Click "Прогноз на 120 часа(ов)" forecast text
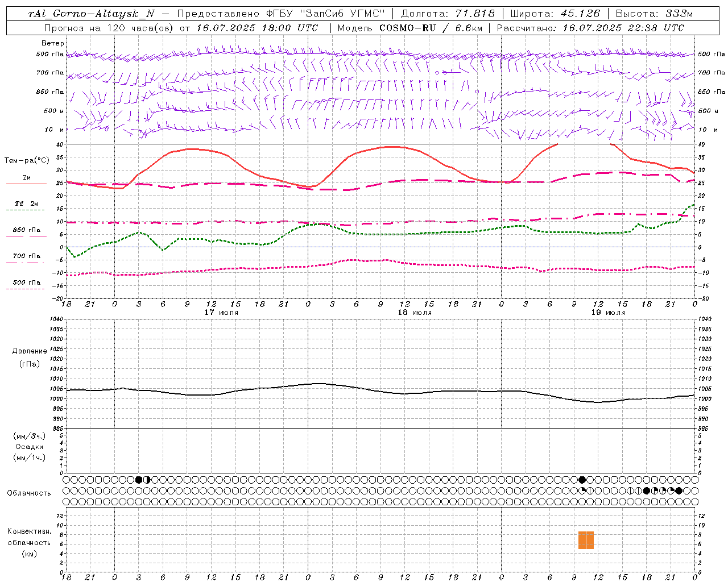This screenshot has width=728, height=582. (x=110, y=28)
